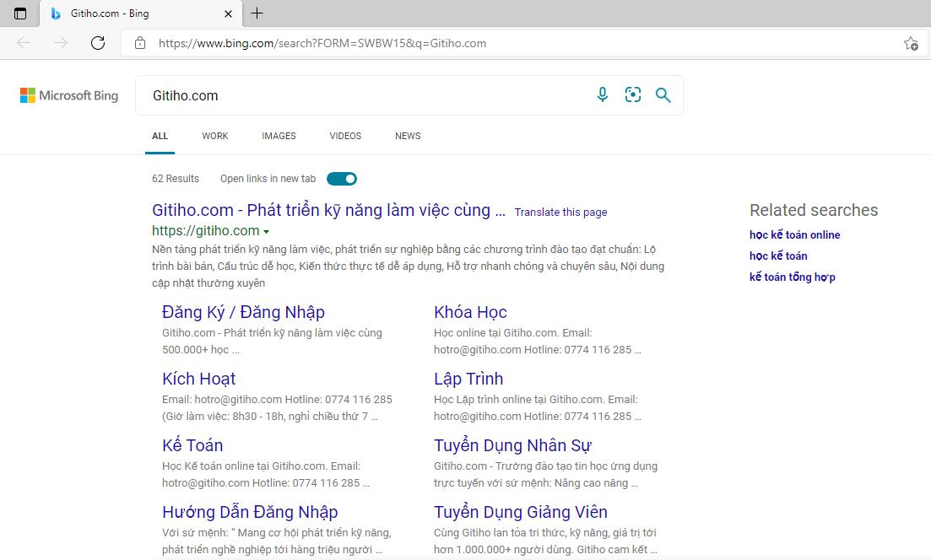931x560 pixels.
Task: Open the Khóa Học sitelink
Action: (470, 312)
